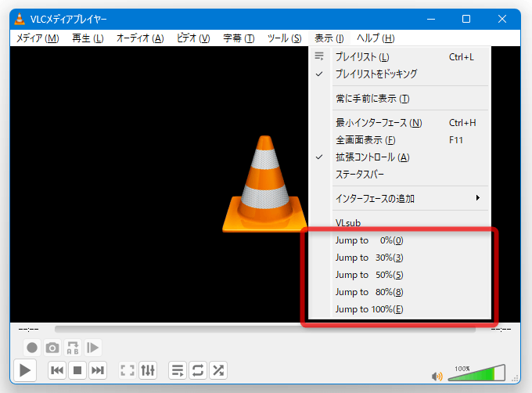This screenshot has width=532, height=393.
Task: Click the record button
Action: [32, 348]
